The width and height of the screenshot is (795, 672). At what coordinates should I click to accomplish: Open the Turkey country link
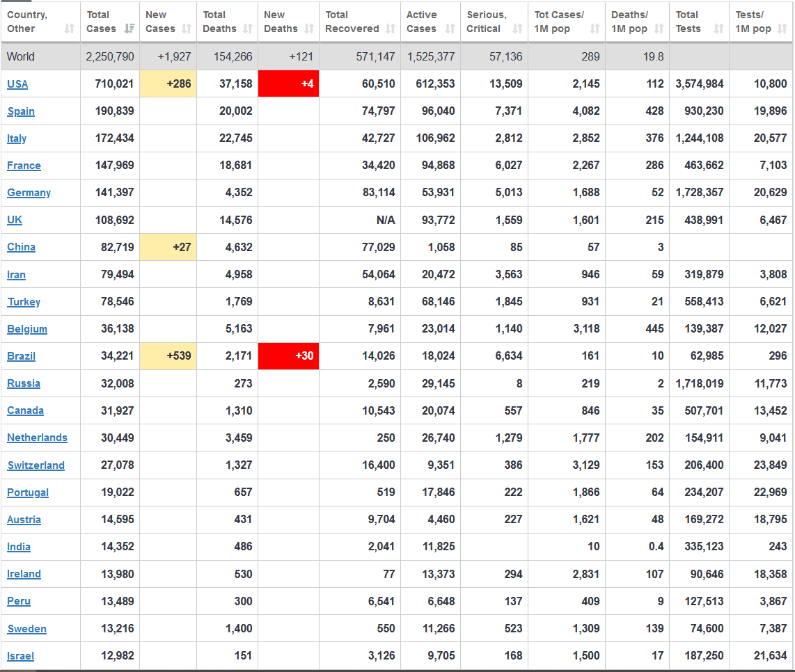coord(24,301)
